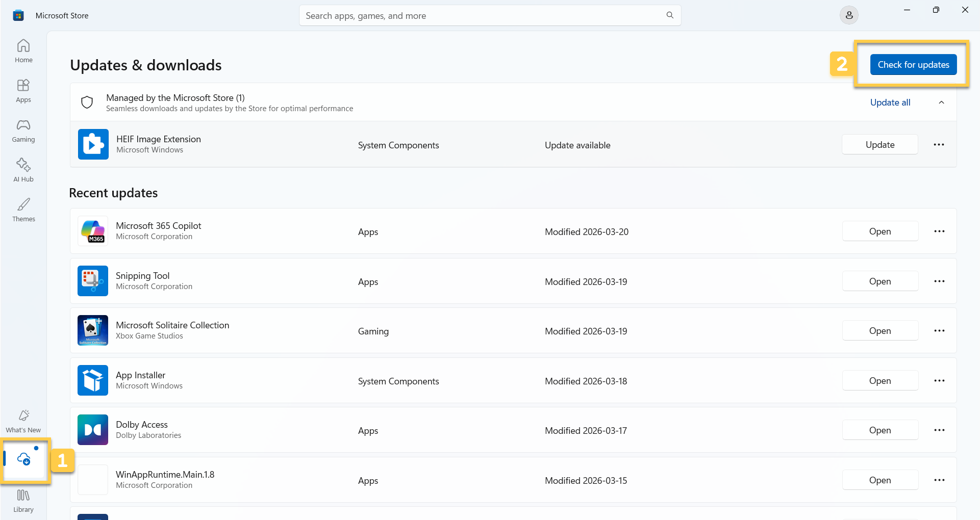Open the user account profile icon
980x520 pixels.
849,15
